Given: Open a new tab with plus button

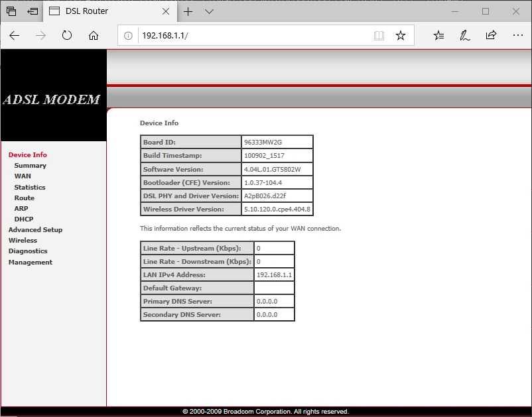Looking at the screenshot, I should pyautogui.click(x=188, y=11).
